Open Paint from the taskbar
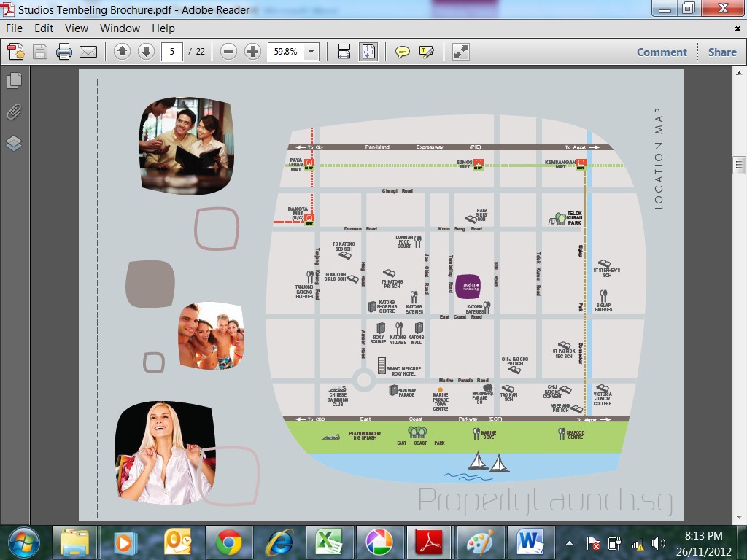747x560 pixels. 481,542
